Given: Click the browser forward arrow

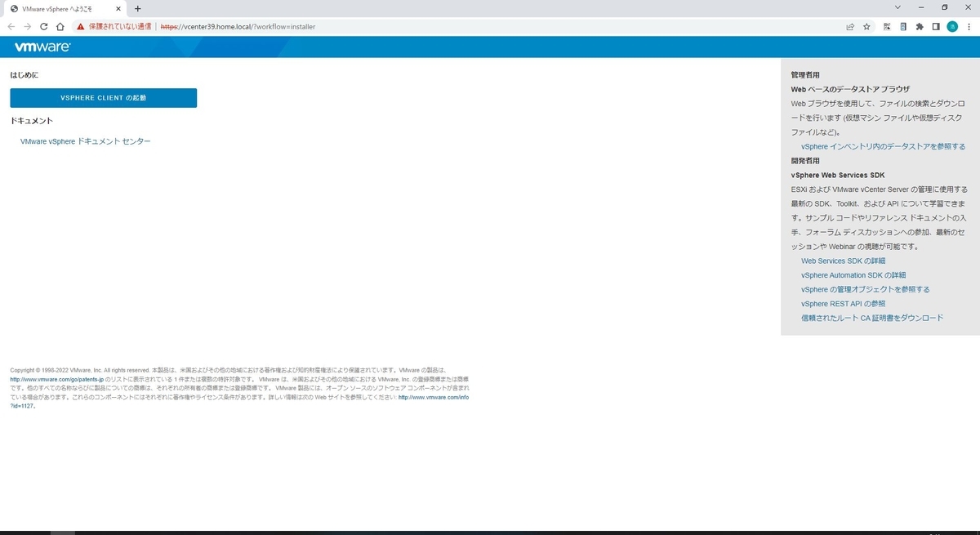Looking at the screenshot, I should coord(28,26).
